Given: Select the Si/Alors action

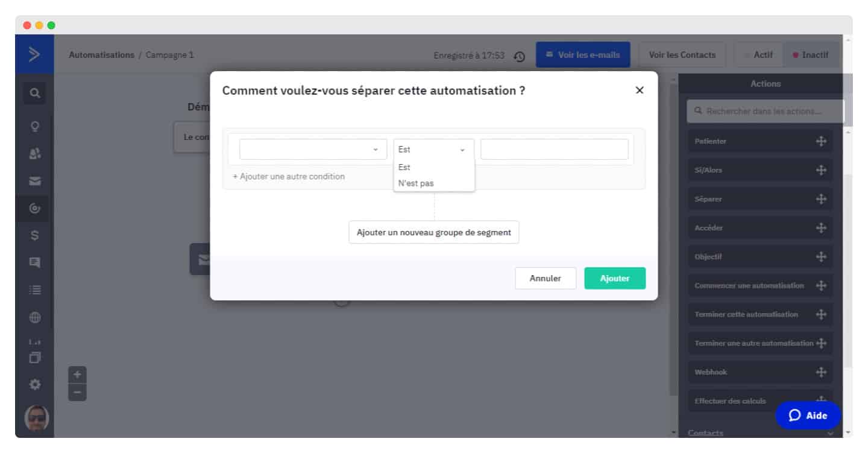Looking at the screenshot, I should click(760, 170).
